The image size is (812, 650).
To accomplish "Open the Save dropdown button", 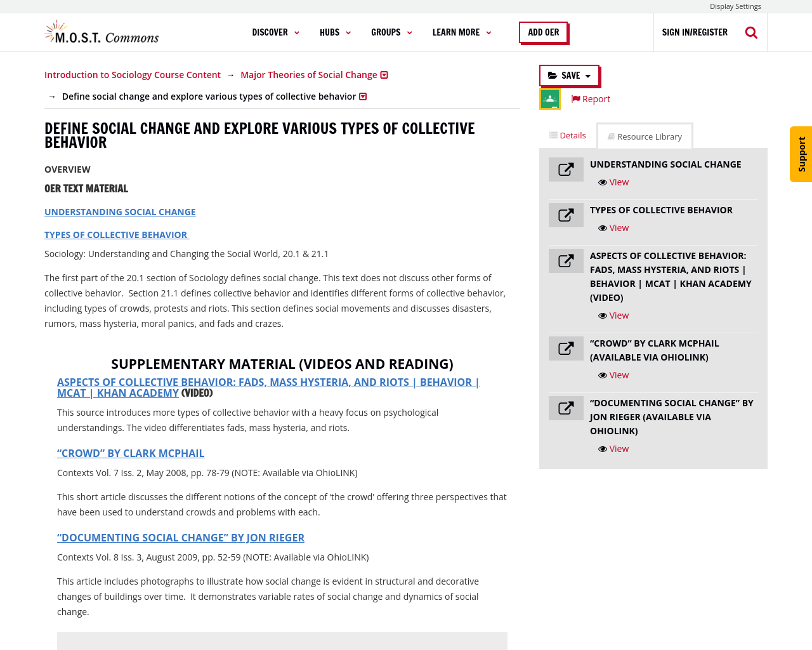I will (x=569, y=76).
